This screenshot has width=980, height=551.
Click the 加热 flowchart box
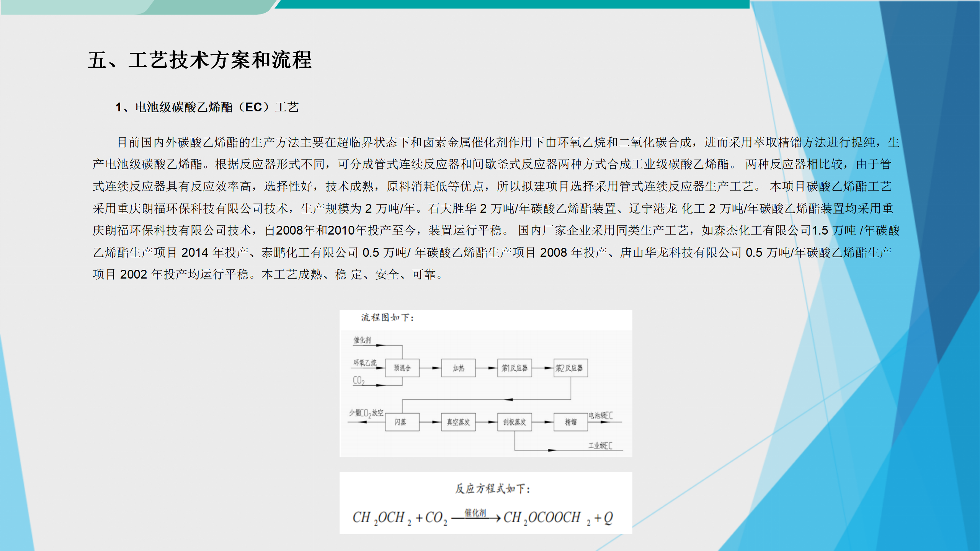[x=458, y=368]
